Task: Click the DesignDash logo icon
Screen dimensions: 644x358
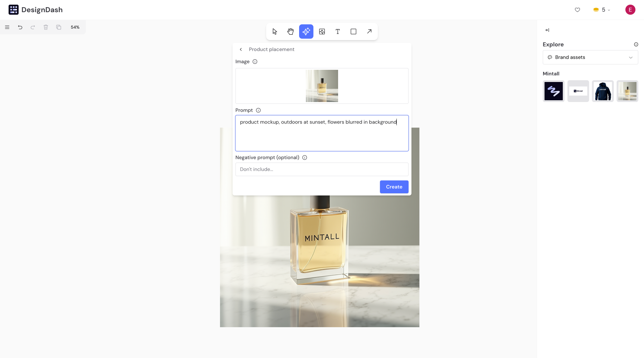Action: pos(14,10)
